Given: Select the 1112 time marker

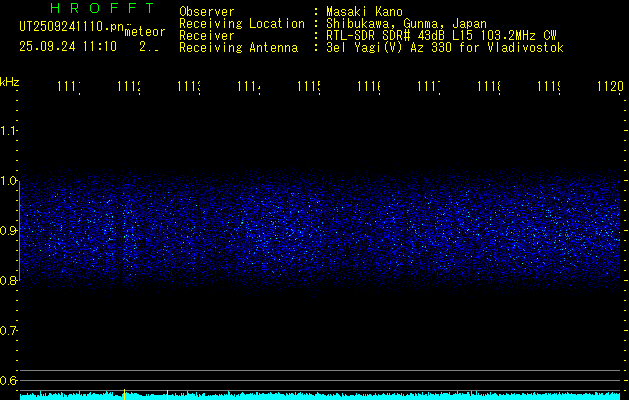Looking at the screenshot, I should 129,86.
